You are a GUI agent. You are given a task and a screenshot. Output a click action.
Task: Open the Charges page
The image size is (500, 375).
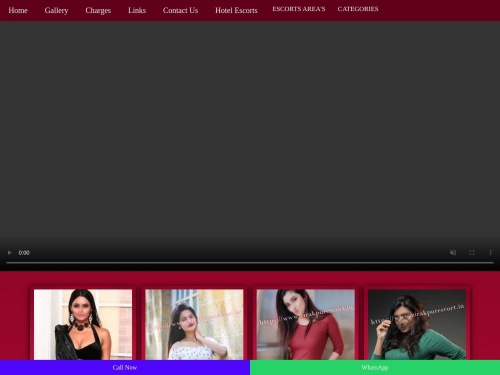pos(98,10)
